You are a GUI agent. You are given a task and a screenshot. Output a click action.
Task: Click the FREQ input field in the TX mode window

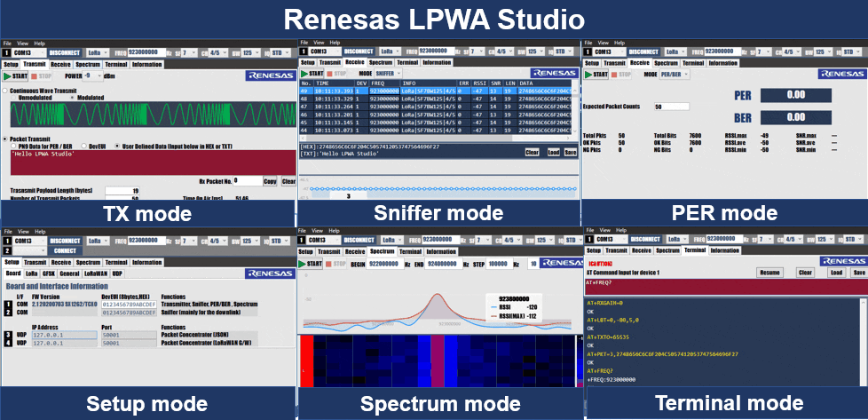pyautogui.click(x=146, y=52)
